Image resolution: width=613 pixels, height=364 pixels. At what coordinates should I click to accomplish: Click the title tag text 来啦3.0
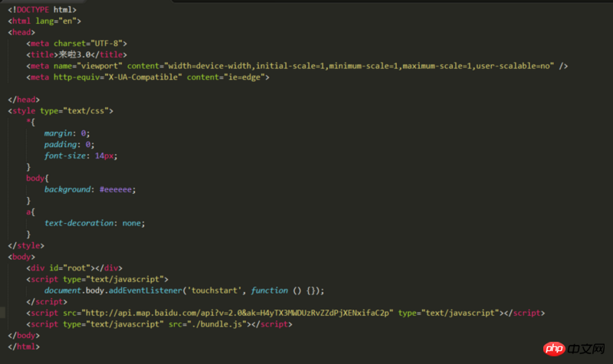(x=74, y=54)
